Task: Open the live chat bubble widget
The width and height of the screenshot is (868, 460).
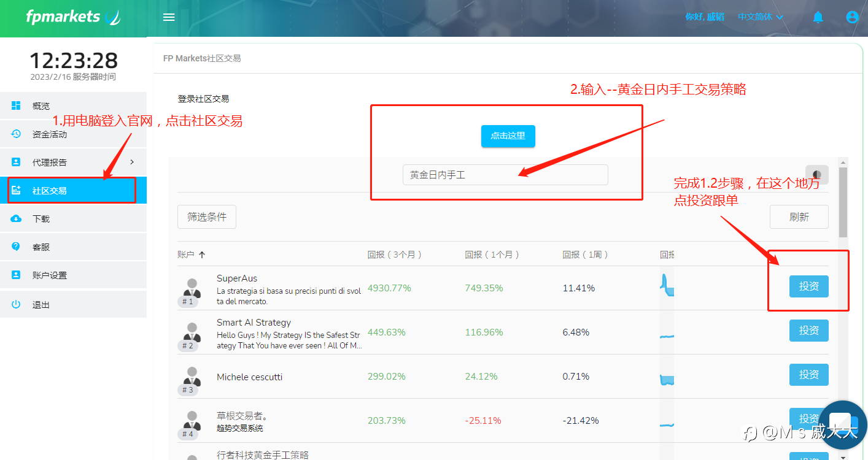Action: coord(843,425)
